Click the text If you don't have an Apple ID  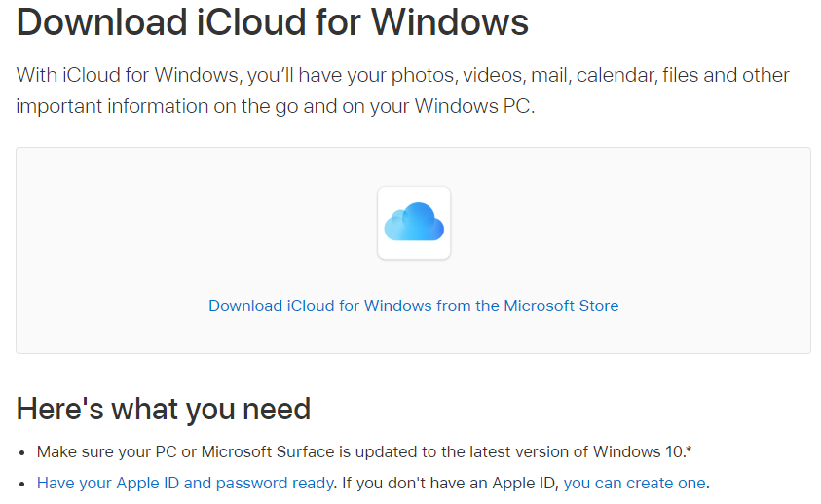450,483
